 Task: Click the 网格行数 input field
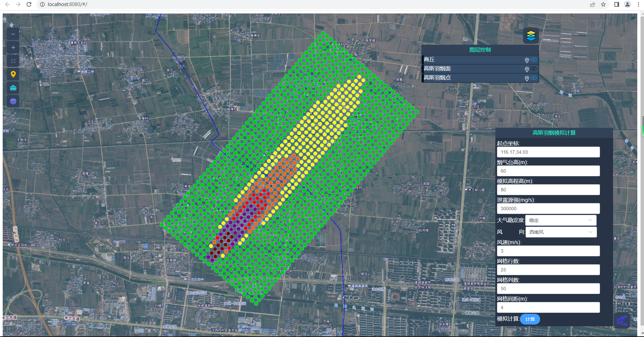click(x=548, y=270)
